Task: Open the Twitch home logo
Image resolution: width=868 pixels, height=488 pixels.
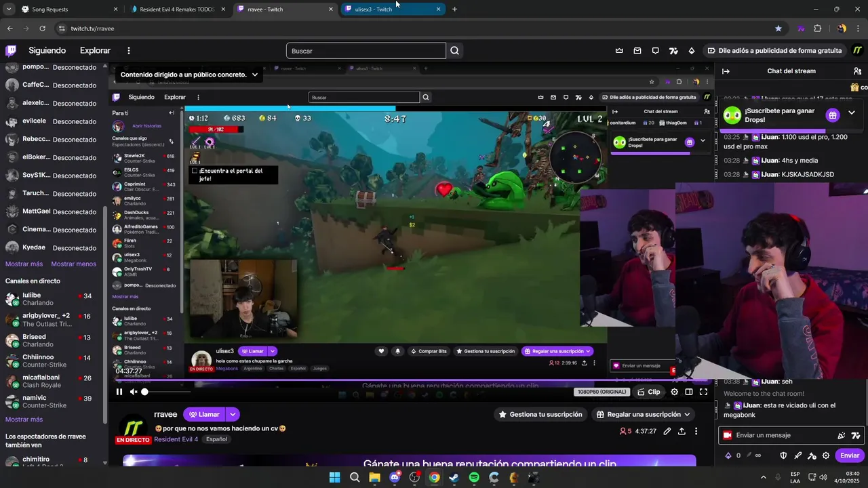Action: 11,50
